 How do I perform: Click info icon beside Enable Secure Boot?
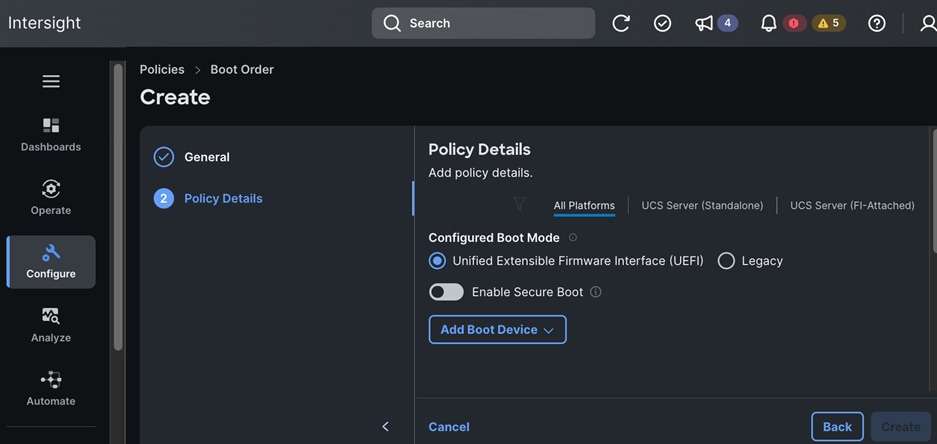coord(595,292)
